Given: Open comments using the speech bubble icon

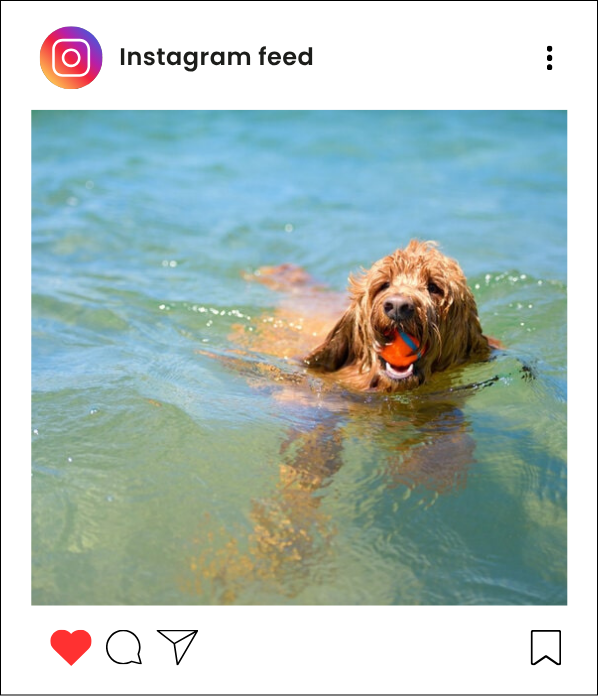Looking at the screenshot, I should pyautogui.click(x=124, y=647).
